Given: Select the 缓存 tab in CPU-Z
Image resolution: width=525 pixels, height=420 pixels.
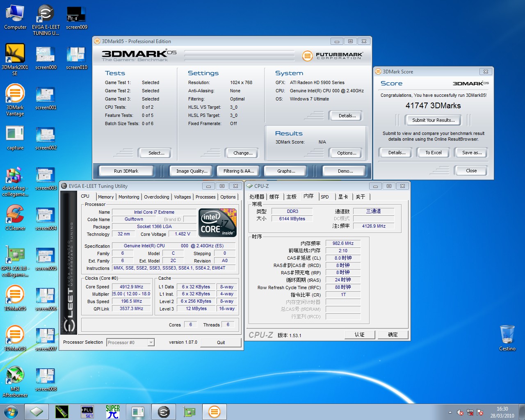Looking at the screenshot, I should (274, 197).
